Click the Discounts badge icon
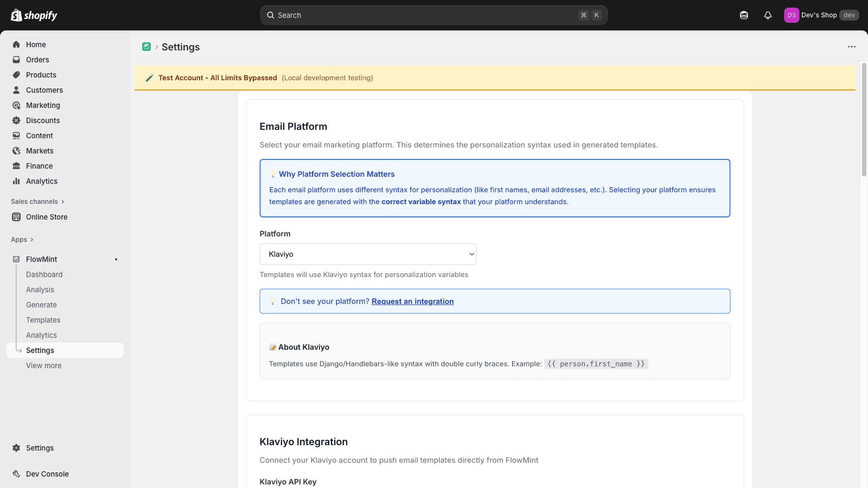 [x=16, y=120]
